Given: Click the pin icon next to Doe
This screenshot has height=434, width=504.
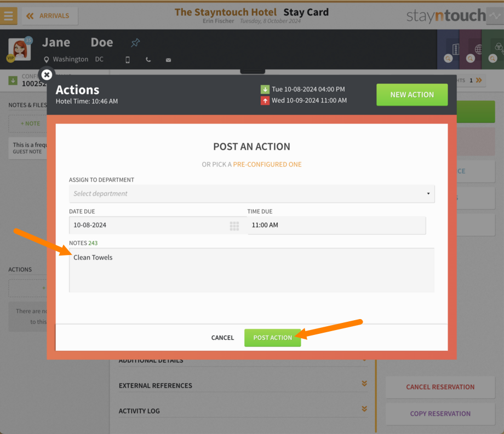Looking at the screenshot, I should [135, 42].
